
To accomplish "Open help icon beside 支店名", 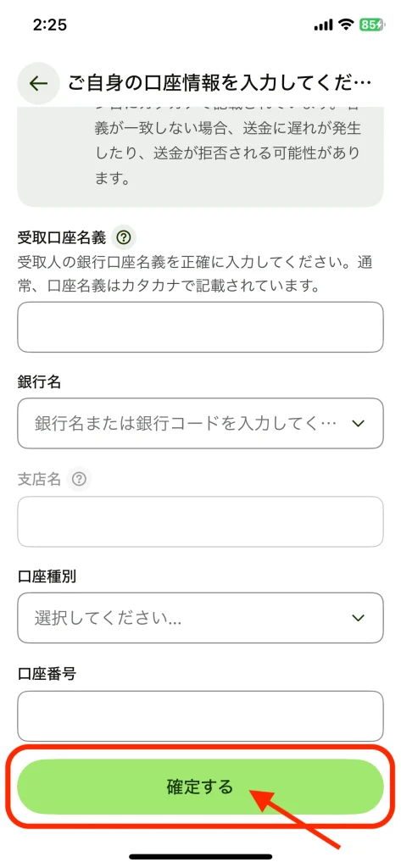I will pos(79,480).
